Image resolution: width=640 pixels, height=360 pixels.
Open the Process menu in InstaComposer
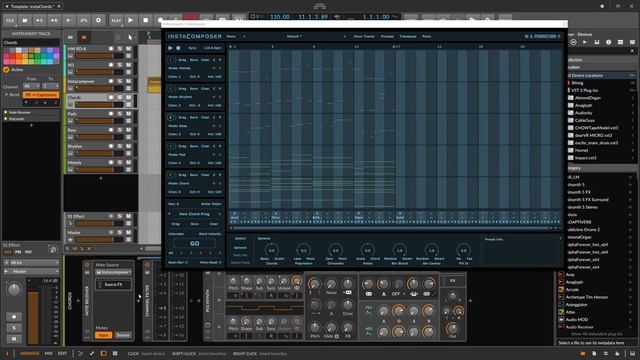[x=387, y=36]
